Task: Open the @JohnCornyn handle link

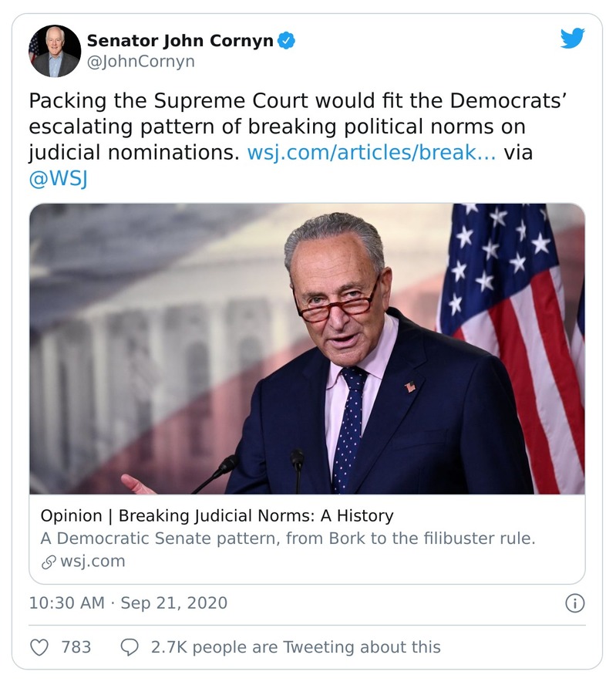Action: click(x=140, y=62)
